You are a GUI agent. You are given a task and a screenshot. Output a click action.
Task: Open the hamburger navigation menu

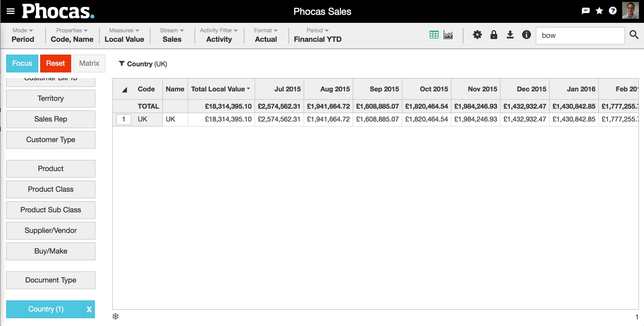[x=11, y=11]
